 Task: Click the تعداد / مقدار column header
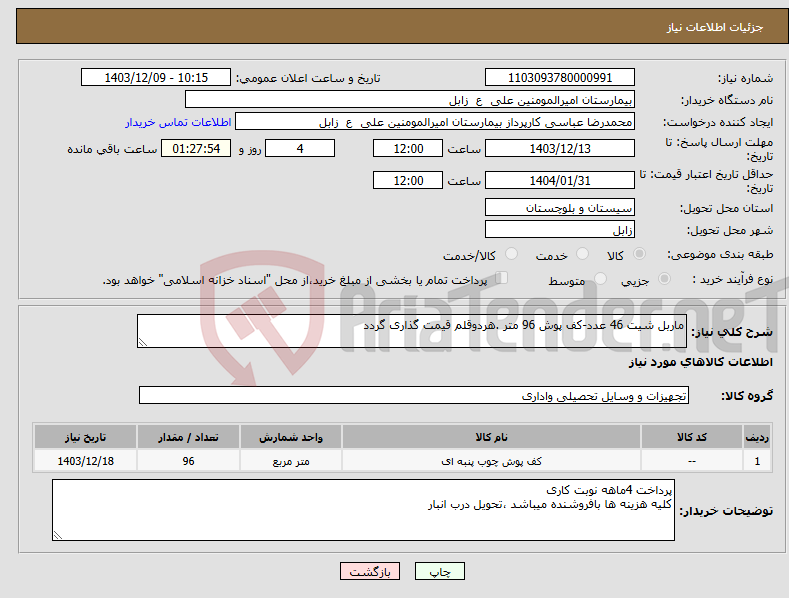tap(188, 437)
